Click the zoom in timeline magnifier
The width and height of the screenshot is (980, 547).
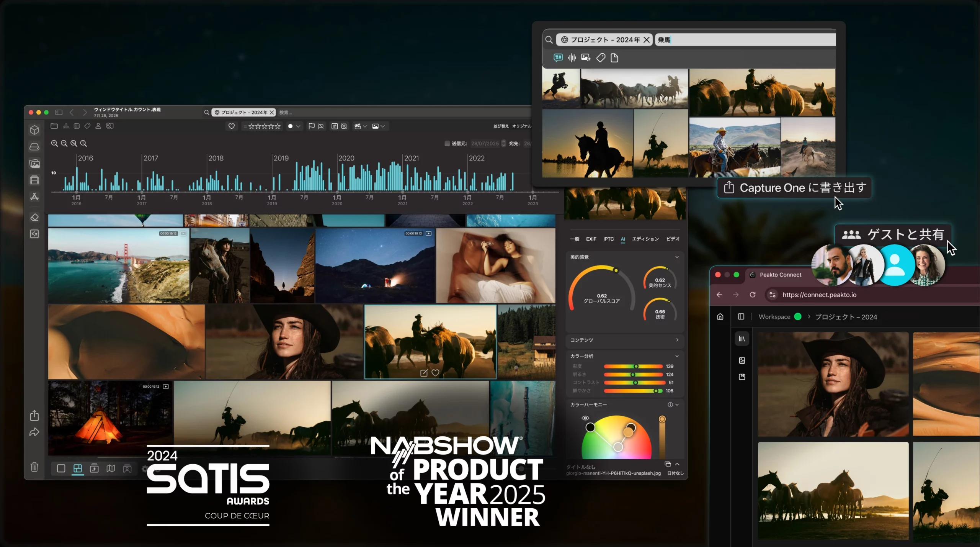click(x=54, y=143)
